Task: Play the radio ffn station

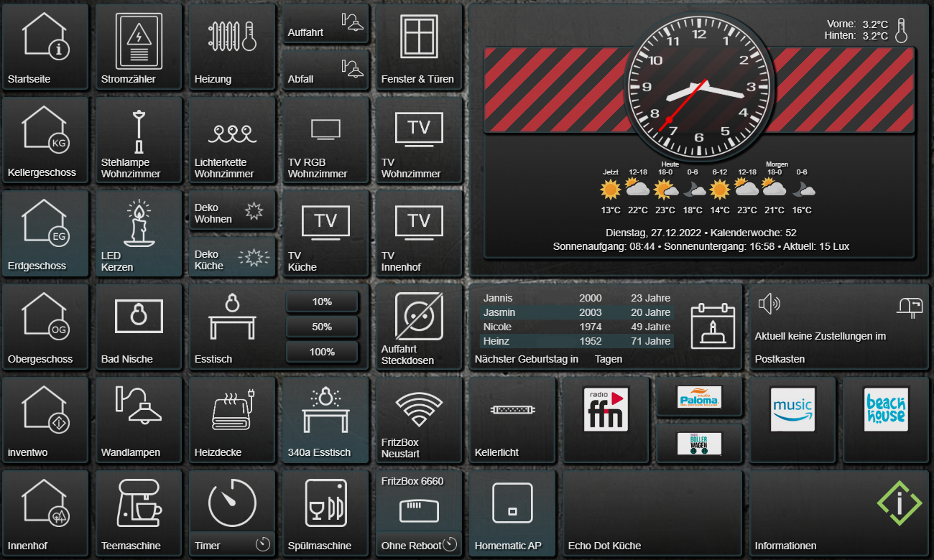Action: [x=606, y=420]
